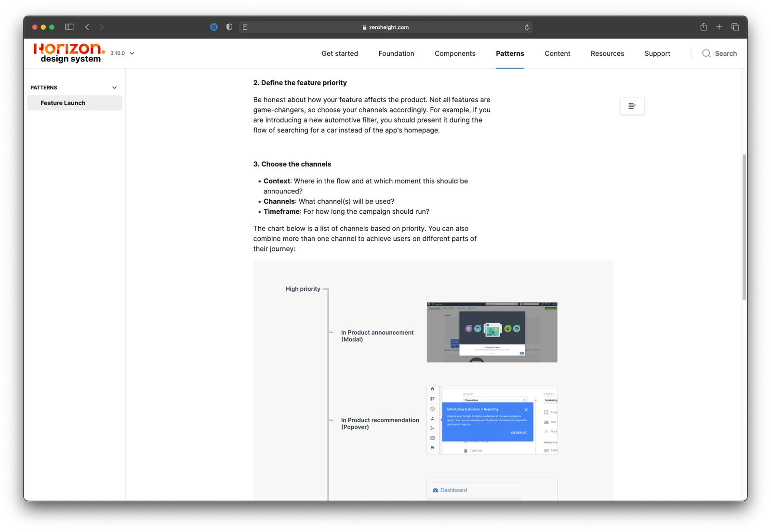Click the heading '2. Define the feature priority'

click(300, 83)
